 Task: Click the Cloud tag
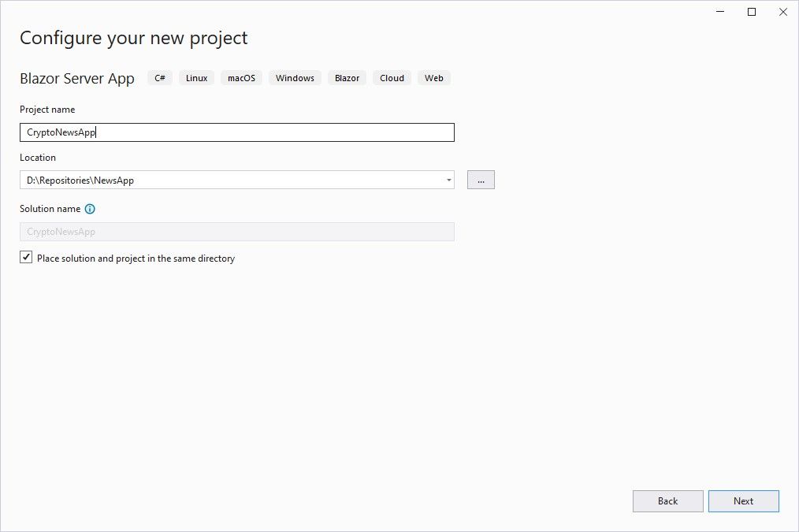point(391,77)
